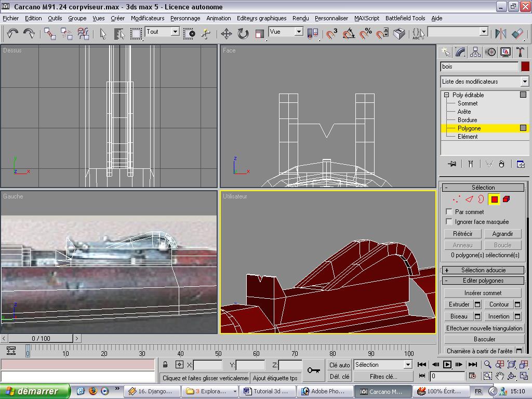
Task: Open the Select by Name list tool
Action: tap(119, 34)
